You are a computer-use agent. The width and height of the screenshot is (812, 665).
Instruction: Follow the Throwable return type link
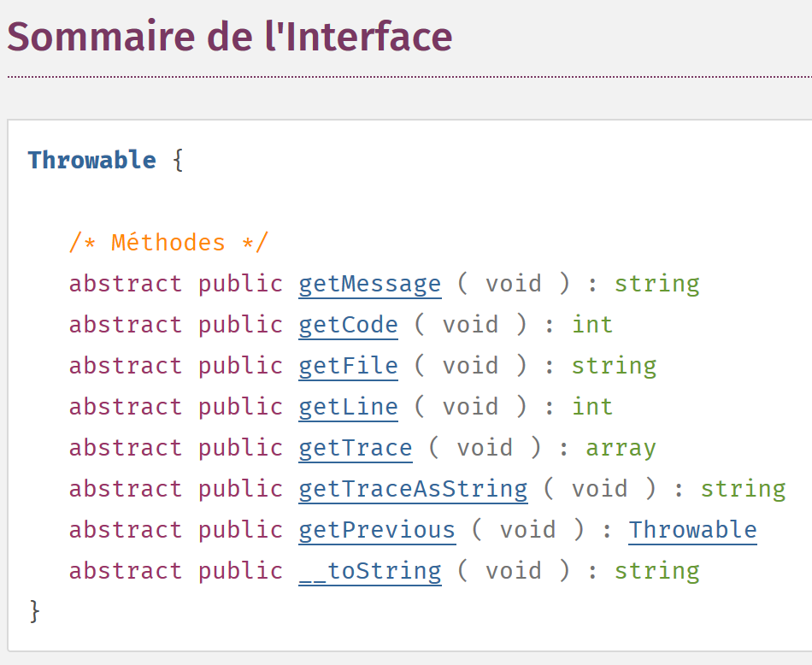click(692, 530)
